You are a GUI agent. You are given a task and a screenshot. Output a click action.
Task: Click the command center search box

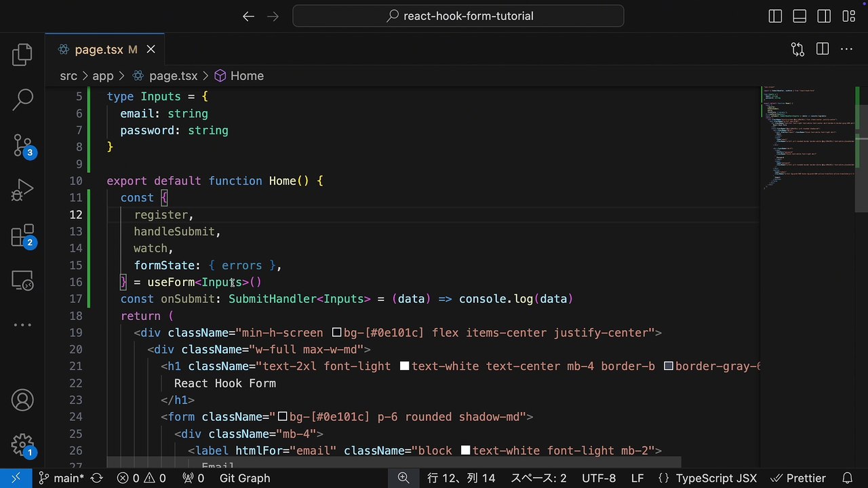[458, 16]
